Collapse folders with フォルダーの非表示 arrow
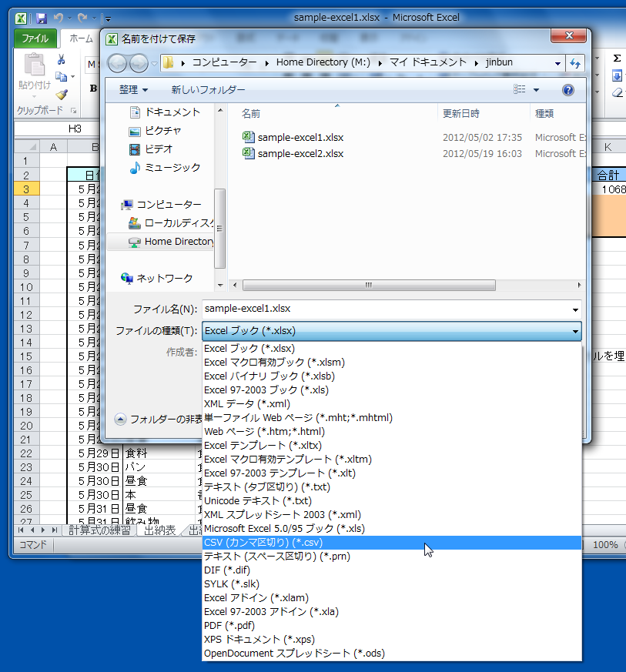Viewport: 626px width, 672px height. (x=120, y=419)
